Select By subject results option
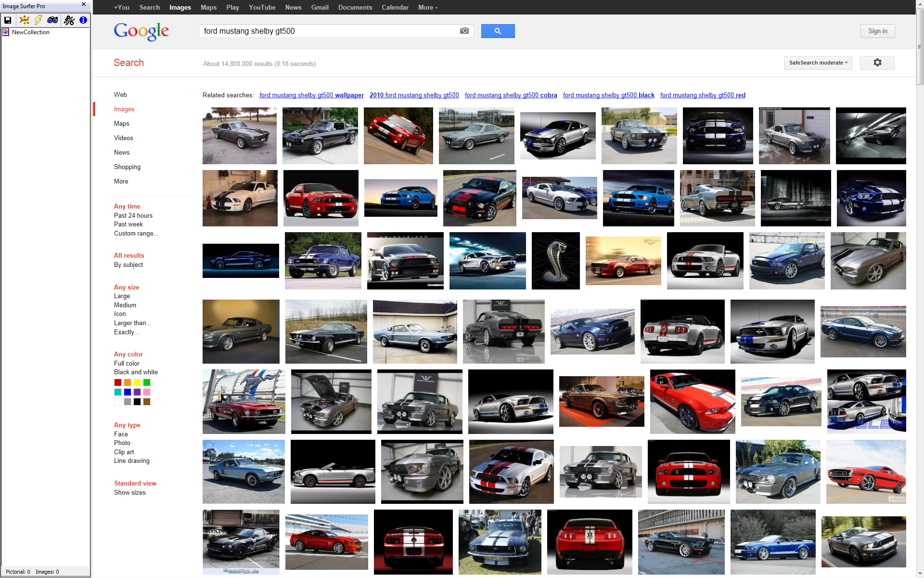Screen dimensions: 924x578 click(x=128, y=264)
